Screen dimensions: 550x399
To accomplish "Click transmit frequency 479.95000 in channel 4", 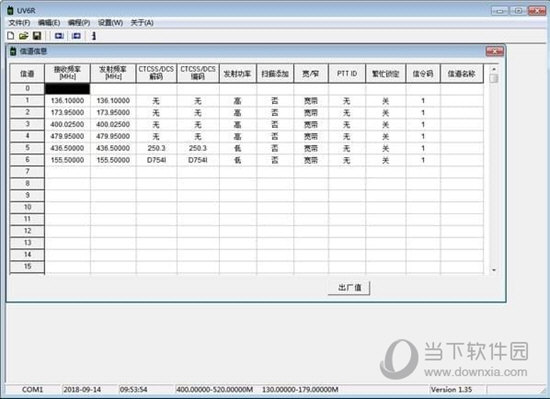I will (113, 136).
